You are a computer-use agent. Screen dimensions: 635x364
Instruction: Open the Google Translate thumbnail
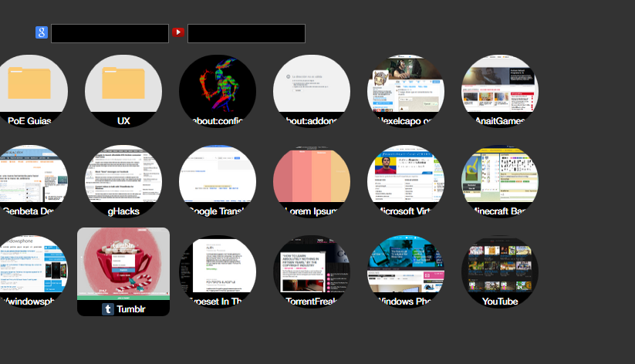click(x=218, y=181)
